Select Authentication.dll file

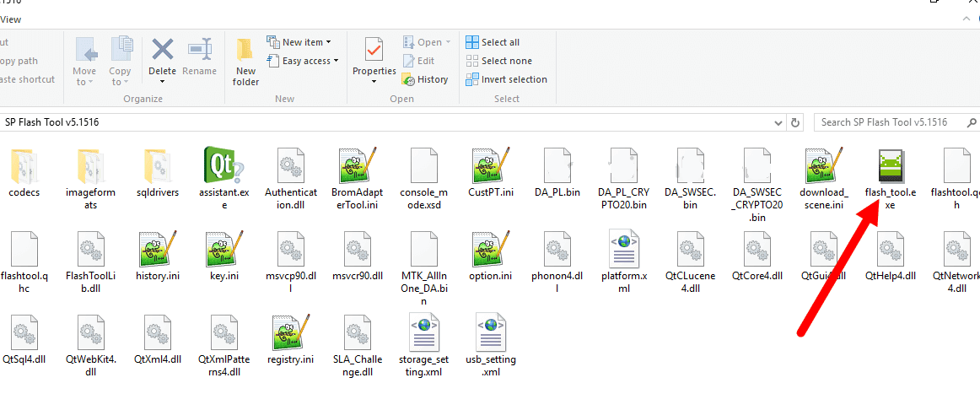click(291, 180)
